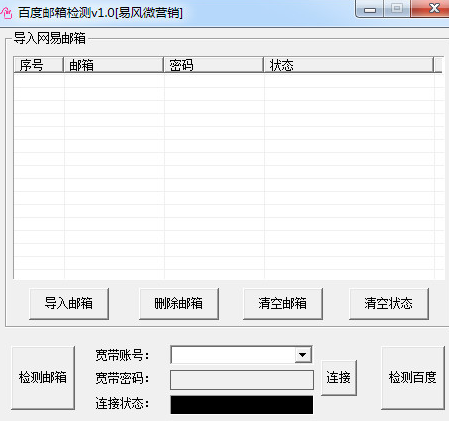Click the 导入邮箱 button
Image resolution: width=449 pixels, height=421 pixels.
click(69, 304)
